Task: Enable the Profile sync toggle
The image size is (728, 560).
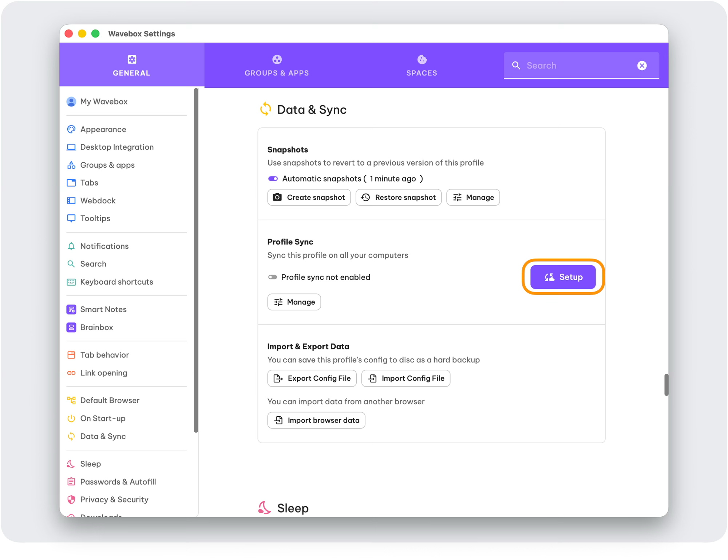Action: (x=273, y=277)
